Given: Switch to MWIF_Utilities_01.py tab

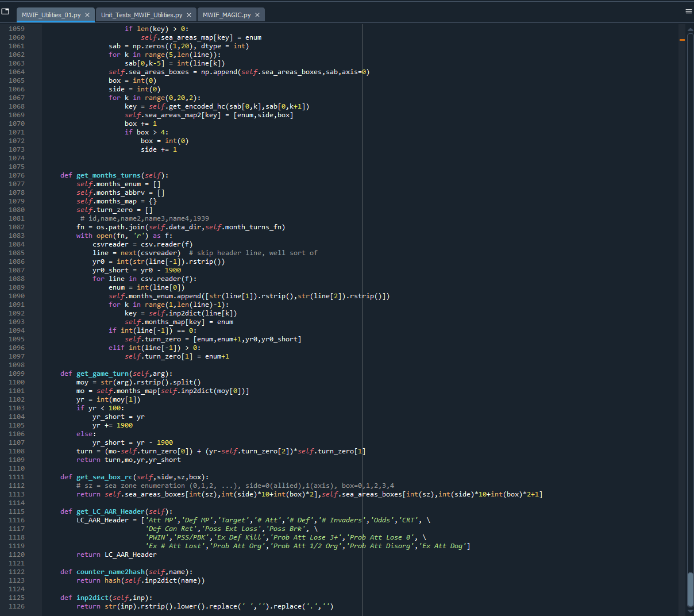Looking at the screenshot, I should pyautogui.click(x=51, y=15).
